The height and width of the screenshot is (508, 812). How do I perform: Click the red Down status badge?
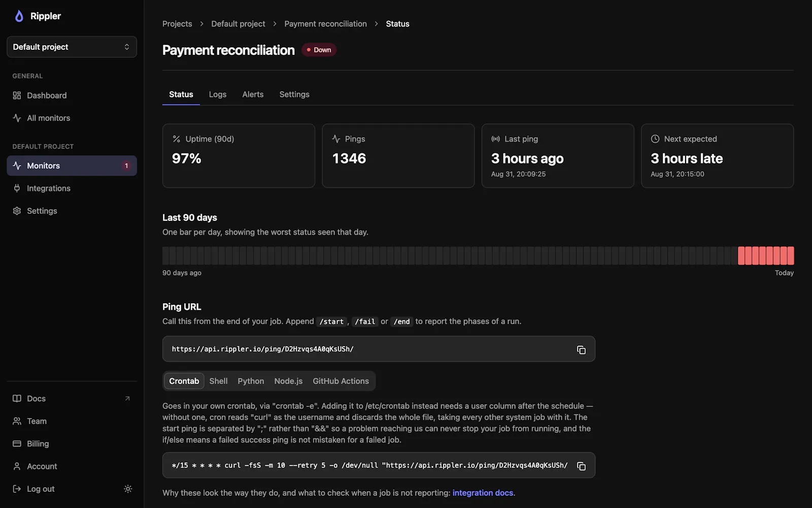319,50
